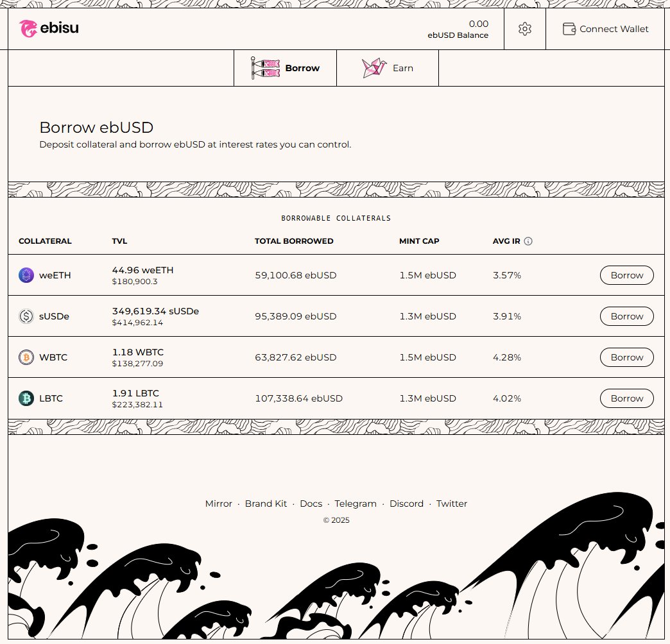Screen dimensions: 670x644
Task: Click the weETH row's 1.5M ebUSD mint cap
Action: 427,275
